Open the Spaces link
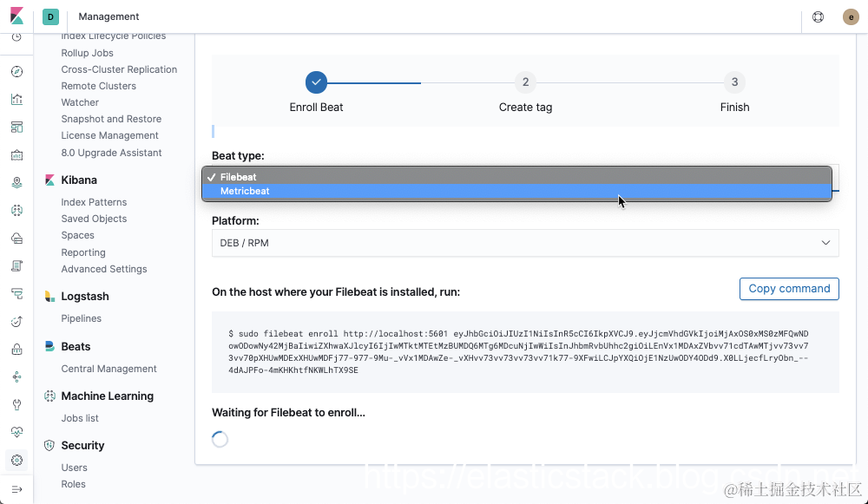This screenshot has width=868, height=504. 77,235
